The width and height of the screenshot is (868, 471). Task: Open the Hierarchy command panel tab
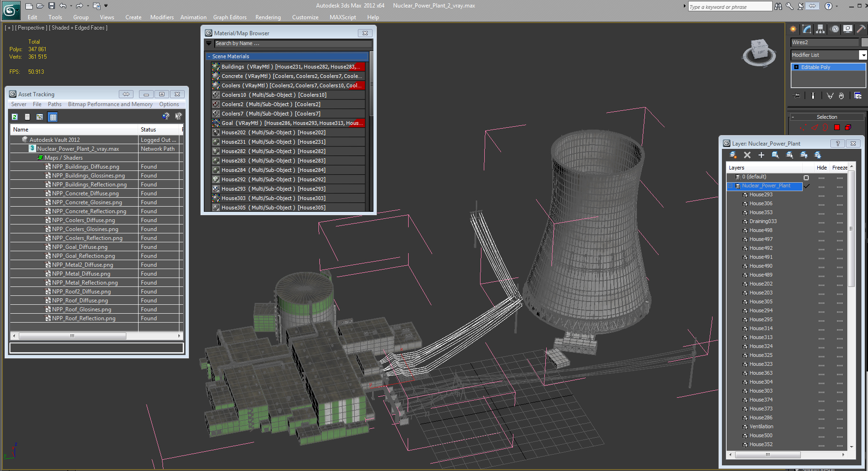point(820,29)
